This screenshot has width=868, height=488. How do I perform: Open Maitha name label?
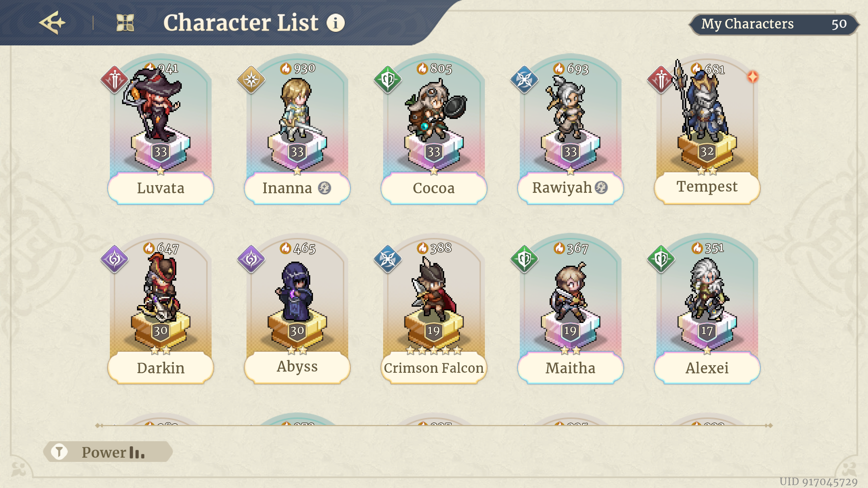coord(570,368)
